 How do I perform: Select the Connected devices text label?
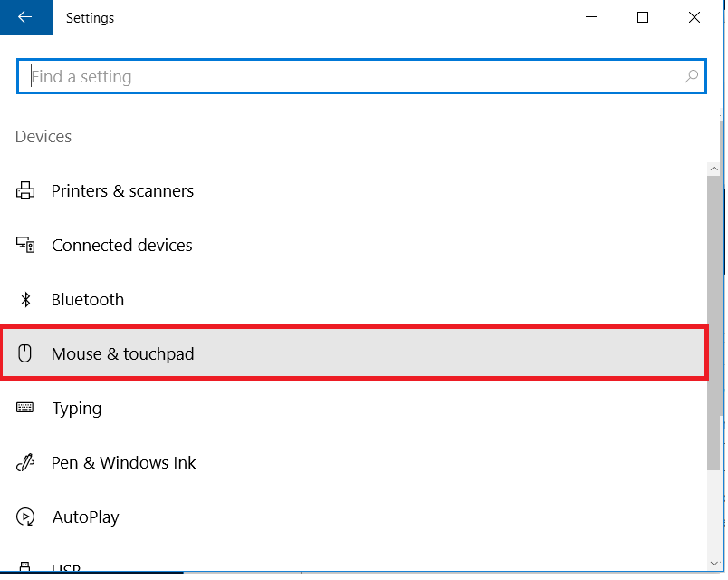pyautogui.click(x=121, y=246)
